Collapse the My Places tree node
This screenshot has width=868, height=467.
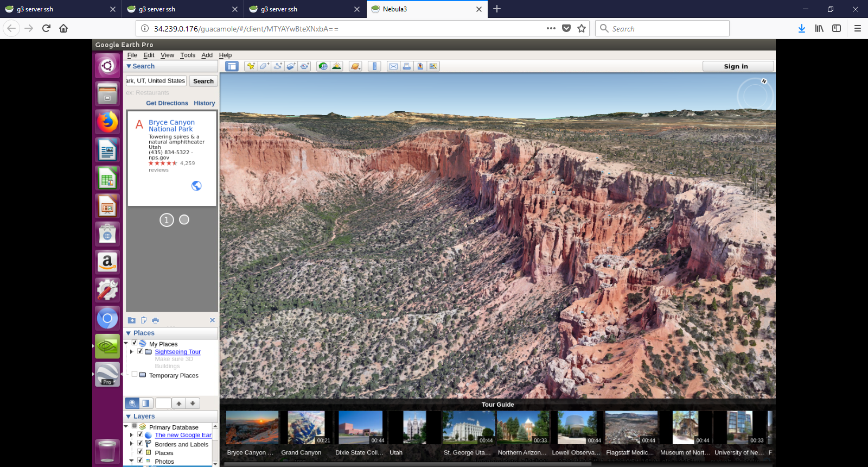pos(126,343)
